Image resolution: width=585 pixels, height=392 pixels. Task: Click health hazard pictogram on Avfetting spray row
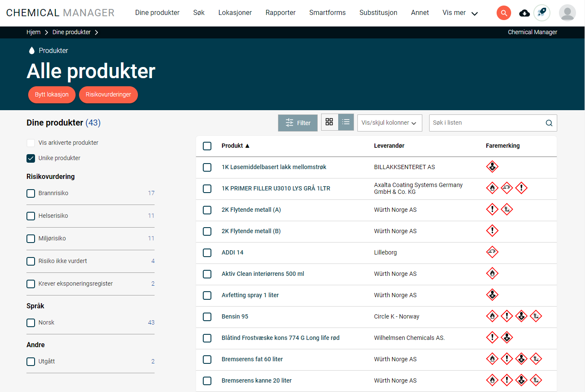492,295
